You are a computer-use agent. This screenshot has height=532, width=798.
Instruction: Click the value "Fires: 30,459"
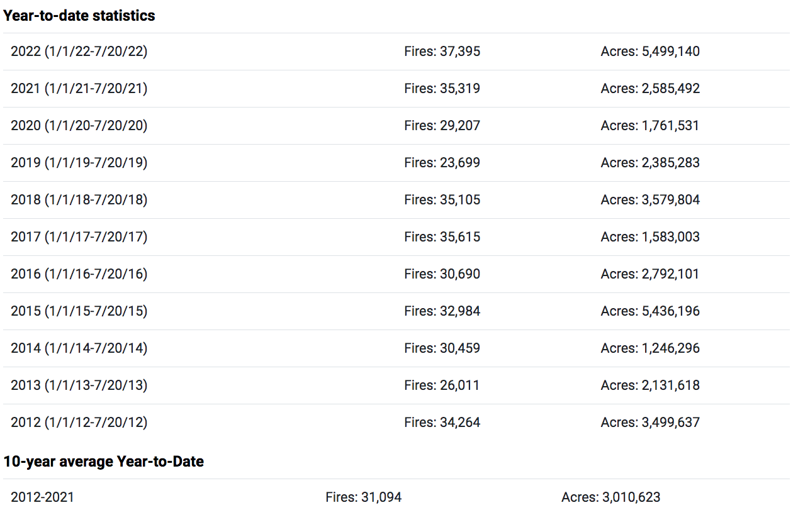442,348
